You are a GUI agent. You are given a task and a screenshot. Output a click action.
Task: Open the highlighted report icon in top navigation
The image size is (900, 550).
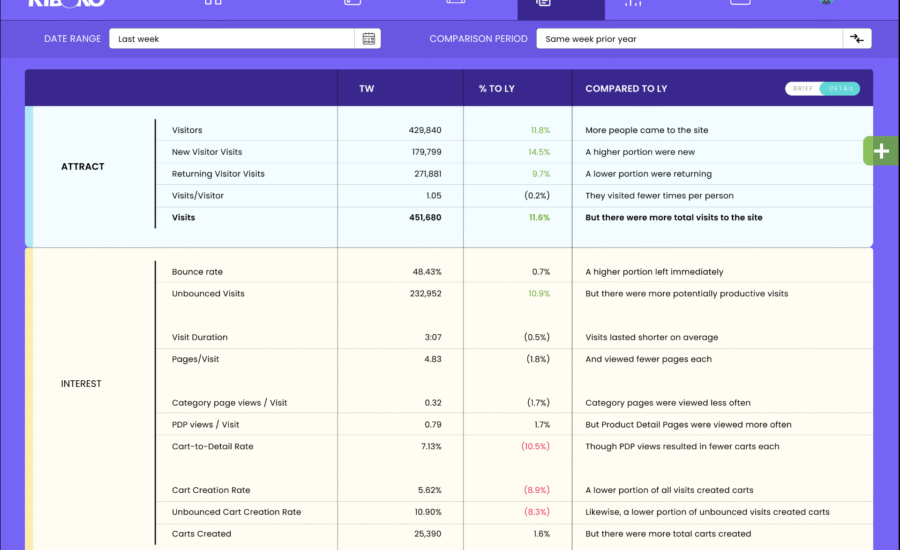tap(543, 3)
